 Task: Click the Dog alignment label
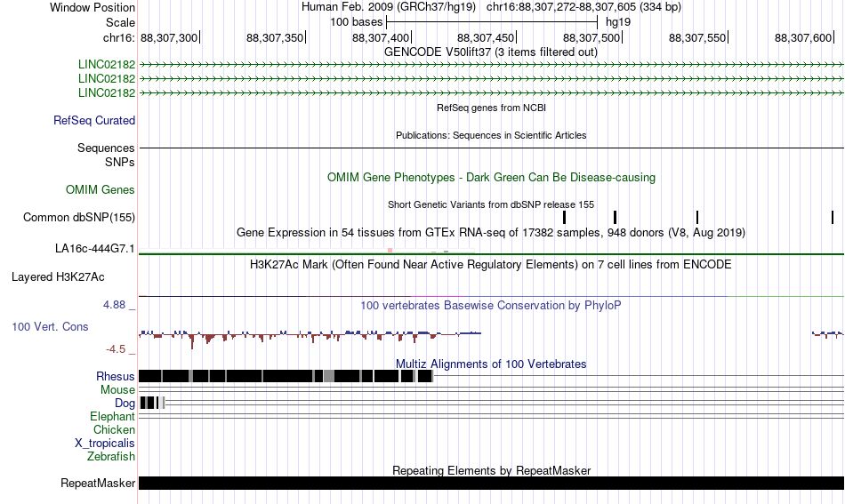125,404
